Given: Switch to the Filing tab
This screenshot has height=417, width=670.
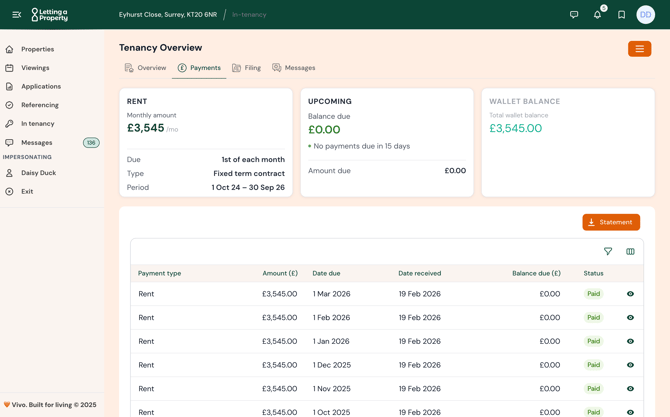Looking at the screenshot, I should coord(246,68).
